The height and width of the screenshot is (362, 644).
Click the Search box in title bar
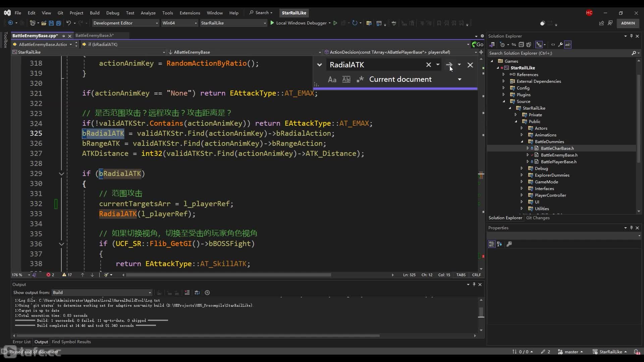pyautogui.click(x=261, y=13)
